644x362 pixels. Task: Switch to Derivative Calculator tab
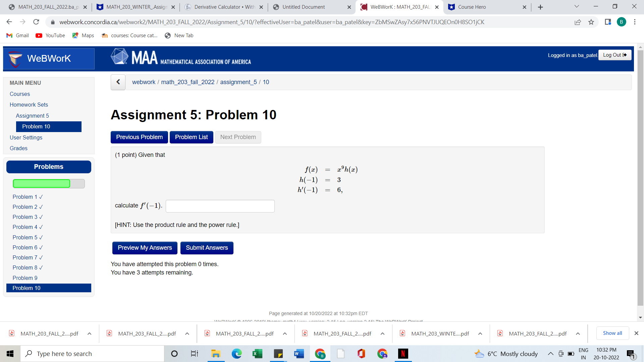pyautogui.click(x=221, y=7)
